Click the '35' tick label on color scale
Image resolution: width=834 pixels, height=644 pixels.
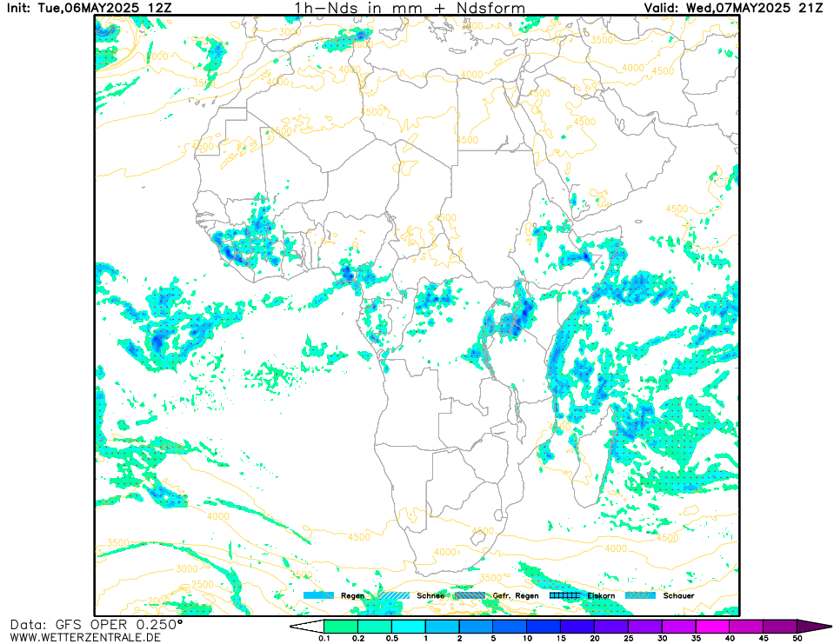pos(697,638)
